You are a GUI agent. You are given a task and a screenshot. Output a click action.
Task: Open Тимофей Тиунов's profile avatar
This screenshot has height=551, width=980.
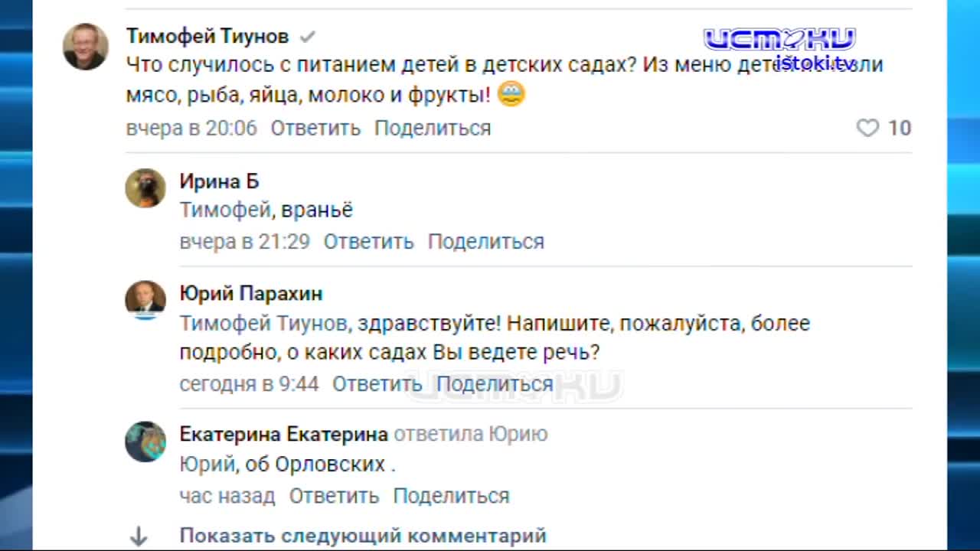(x=85, y=47)
